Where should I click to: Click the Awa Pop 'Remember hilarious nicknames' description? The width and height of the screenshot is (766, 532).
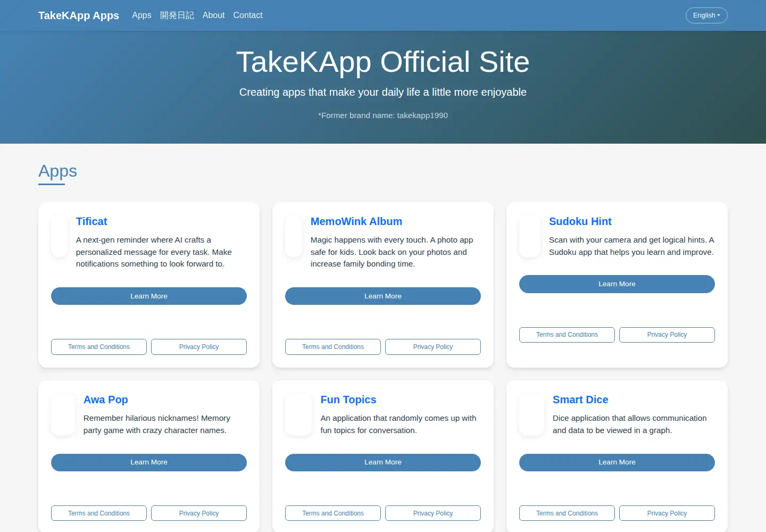coord(157,425)
